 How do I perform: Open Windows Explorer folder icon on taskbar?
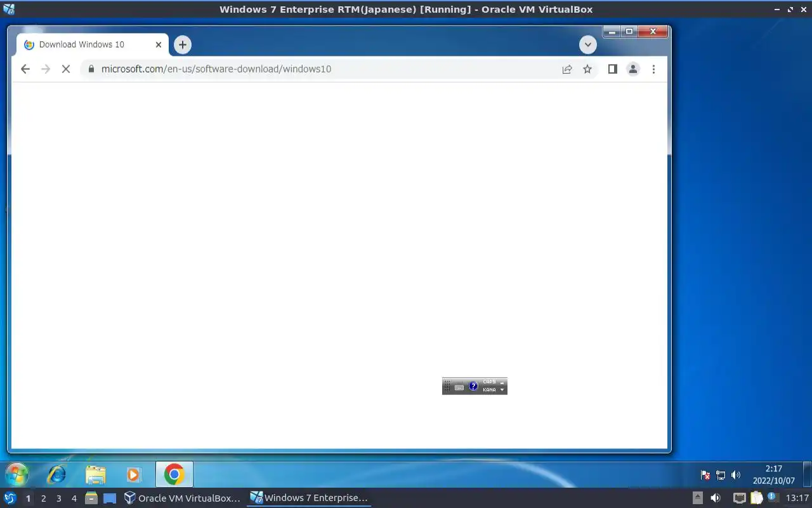[96, 474]
